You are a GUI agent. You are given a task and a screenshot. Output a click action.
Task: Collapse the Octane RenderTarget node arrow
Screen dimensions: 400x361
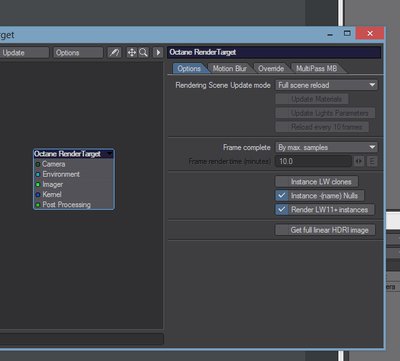[x=109, y=154]
